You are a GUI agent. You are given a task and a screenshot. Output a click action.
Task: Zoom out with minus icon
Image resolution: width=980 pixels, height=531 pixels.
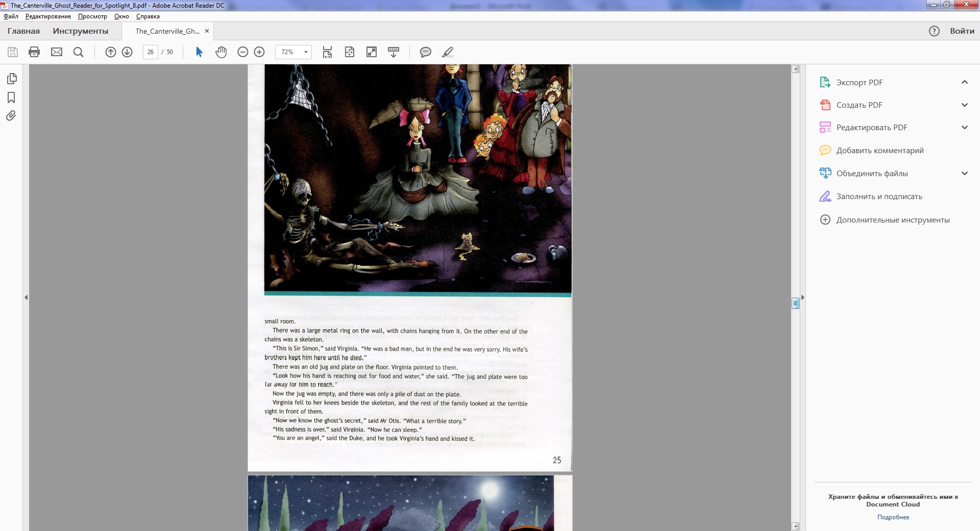click(243, 52)
